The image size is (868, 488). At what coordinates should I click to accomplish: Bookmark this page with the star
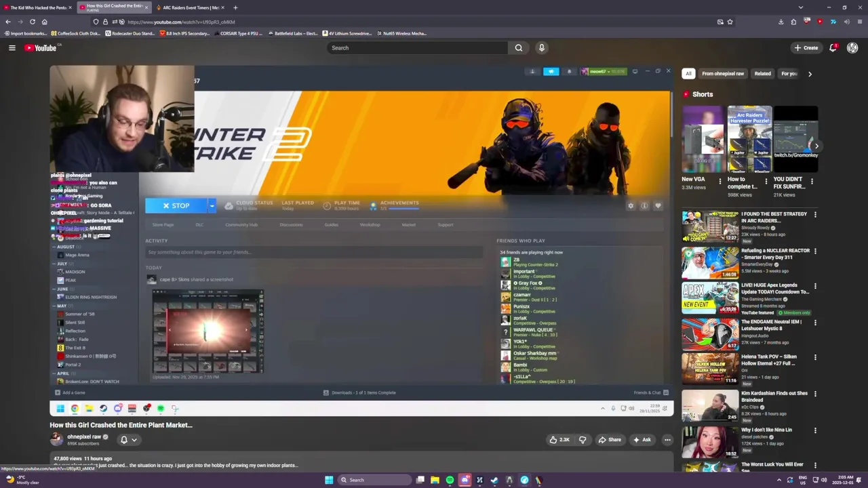tap(730, 22)
